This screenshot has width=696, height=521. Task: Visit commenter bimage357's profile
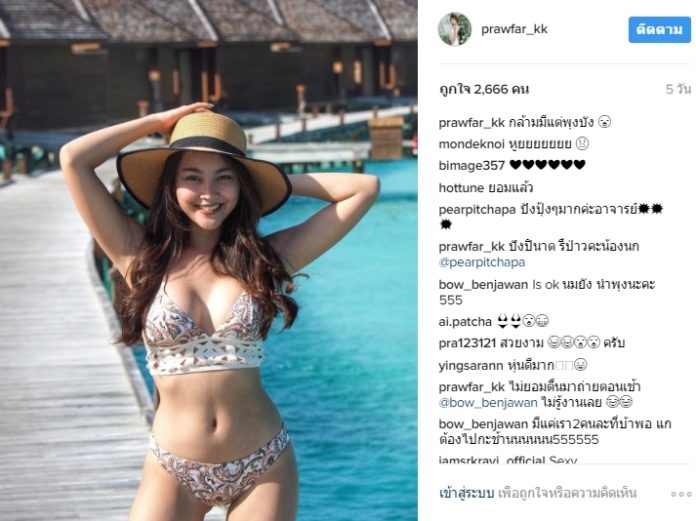pos(472,166)
